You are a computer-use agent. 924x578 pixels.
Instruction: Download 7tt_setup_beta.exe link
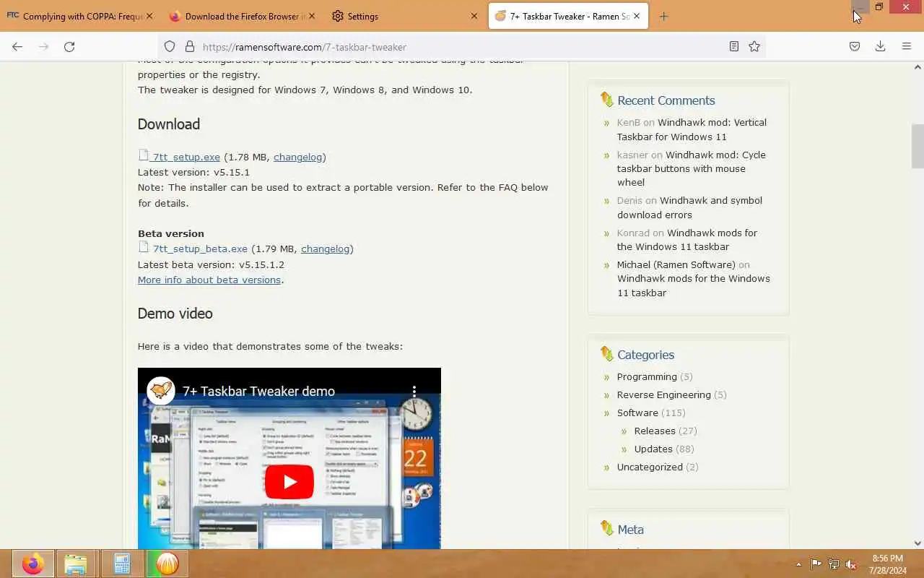[200, 249]
